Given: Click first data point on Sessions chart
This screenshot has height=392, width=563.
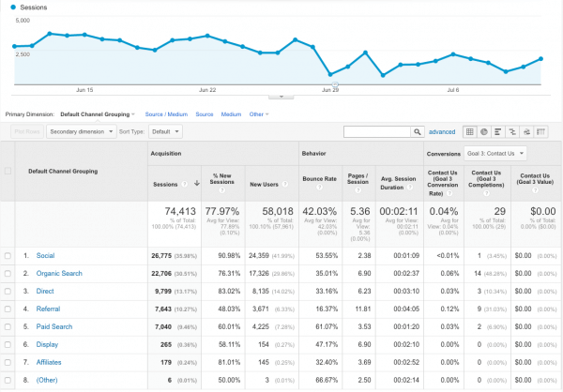Looking at the screenshot, I should 15,46.
